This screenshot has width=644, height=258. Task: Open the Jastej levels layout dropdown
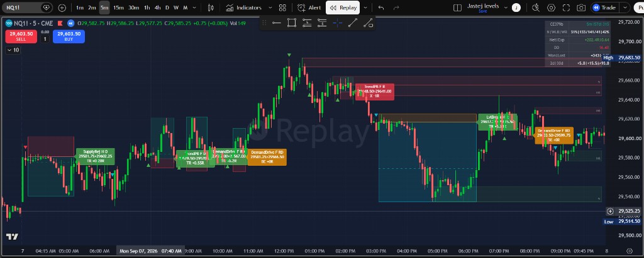[506, 8]
